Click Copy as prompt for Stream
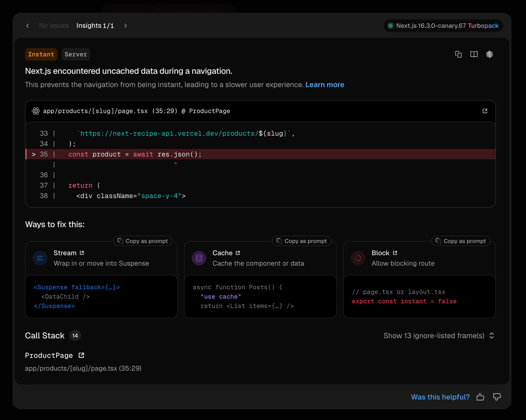Viewport: 526px width, 420px height. [143, 241]
